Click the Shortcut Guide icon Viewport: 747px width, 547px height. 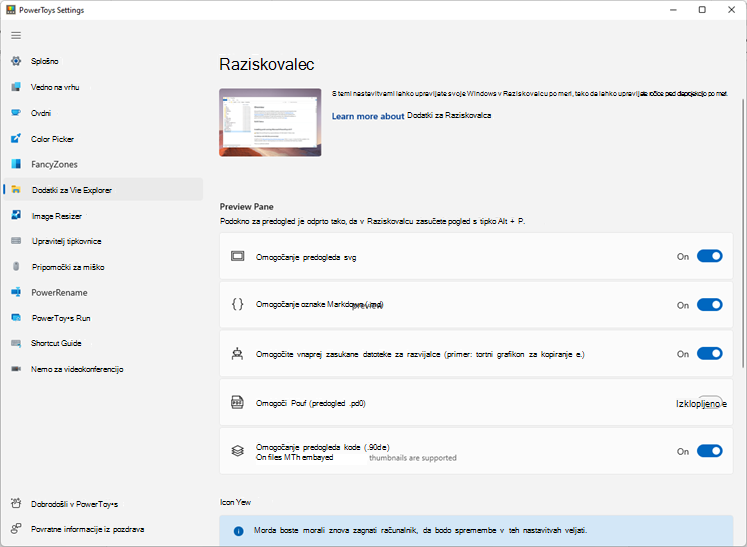[16, 343]
